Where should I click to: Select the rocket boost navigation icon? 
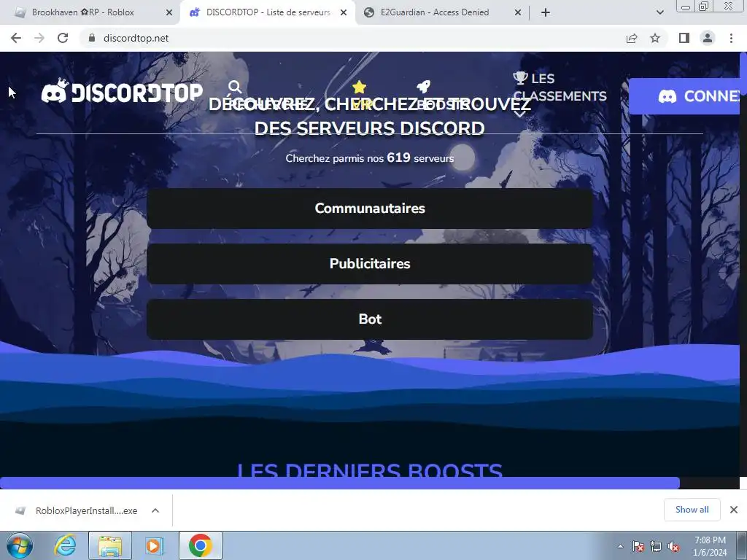(x=423, y=87)
